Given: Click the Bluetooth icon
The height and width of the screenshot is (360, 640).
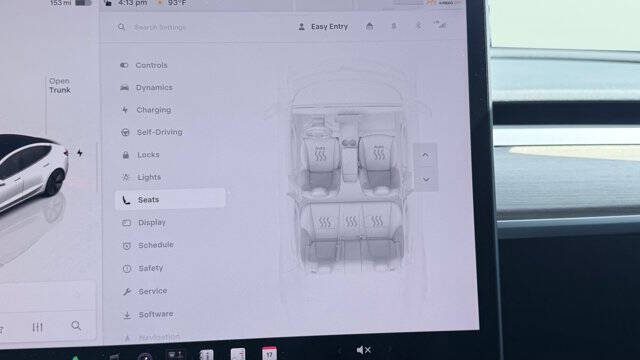Looking at the screenshot, I should [x=418, y=26].
